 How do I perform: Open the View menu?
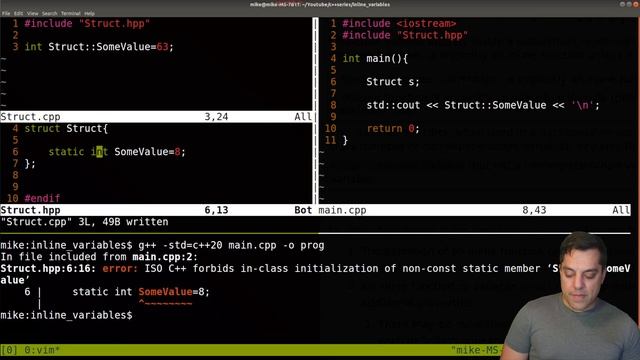click(x=32, y=13)
